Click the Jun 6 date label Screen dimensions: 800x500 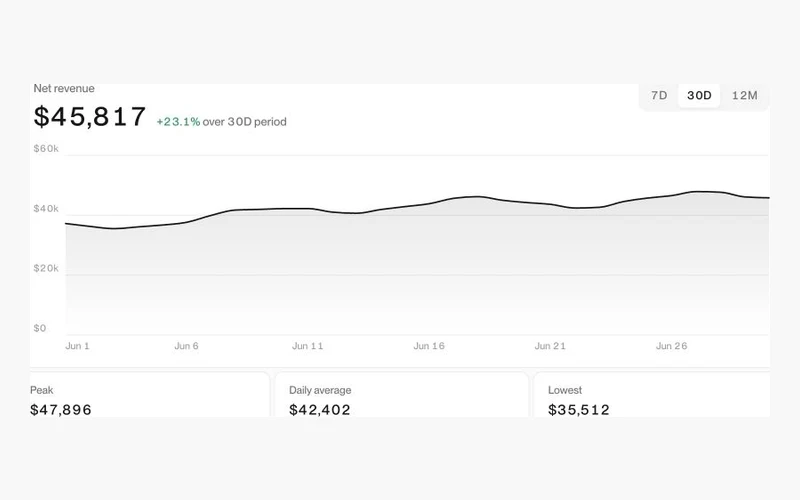coord(186,346)
